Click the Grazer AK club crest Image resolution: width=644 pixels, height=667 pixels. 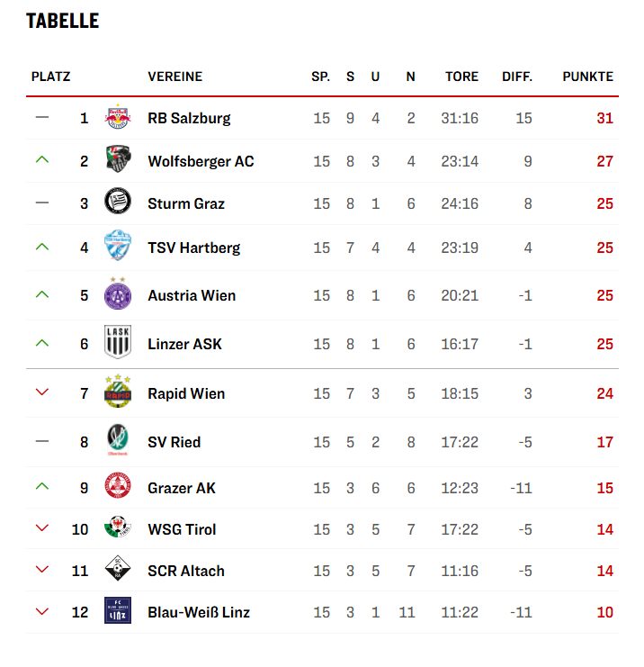click(116, 487)
